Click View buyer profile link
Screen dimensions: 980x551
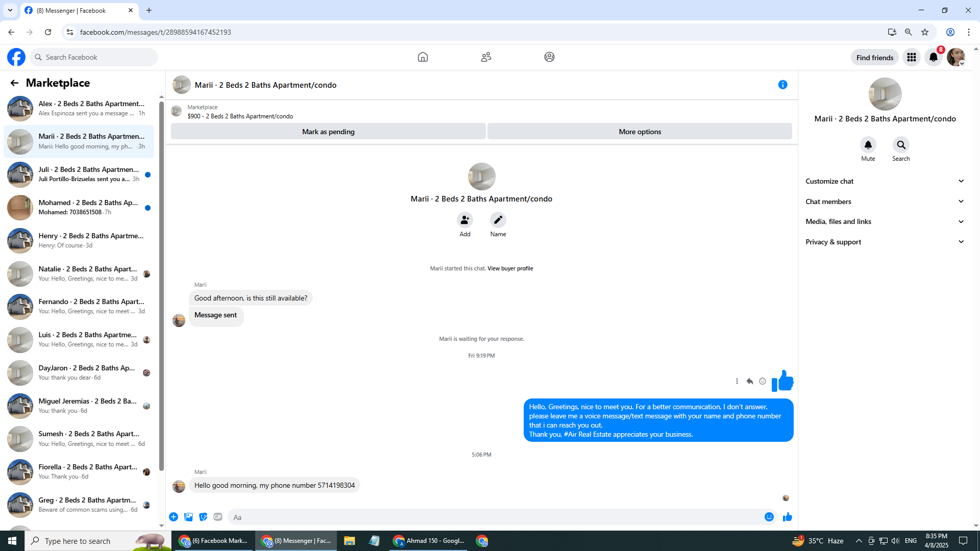pyautogui.click(x=510, y=268)
